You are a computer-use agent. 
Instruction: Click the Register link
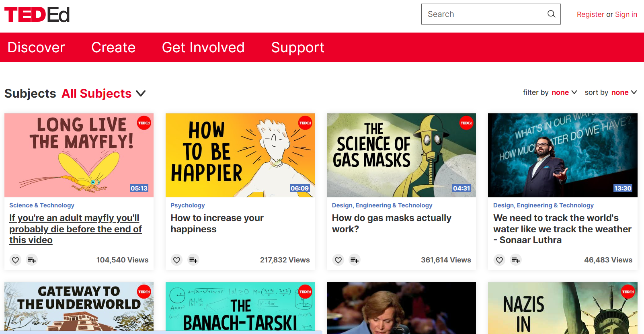tap(590, 14)
